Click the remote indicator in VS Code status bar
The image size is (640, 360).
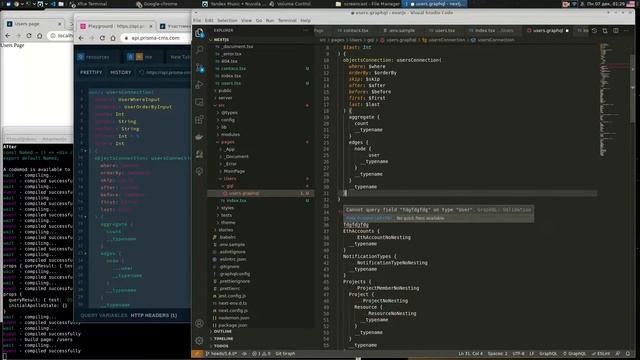197,353
